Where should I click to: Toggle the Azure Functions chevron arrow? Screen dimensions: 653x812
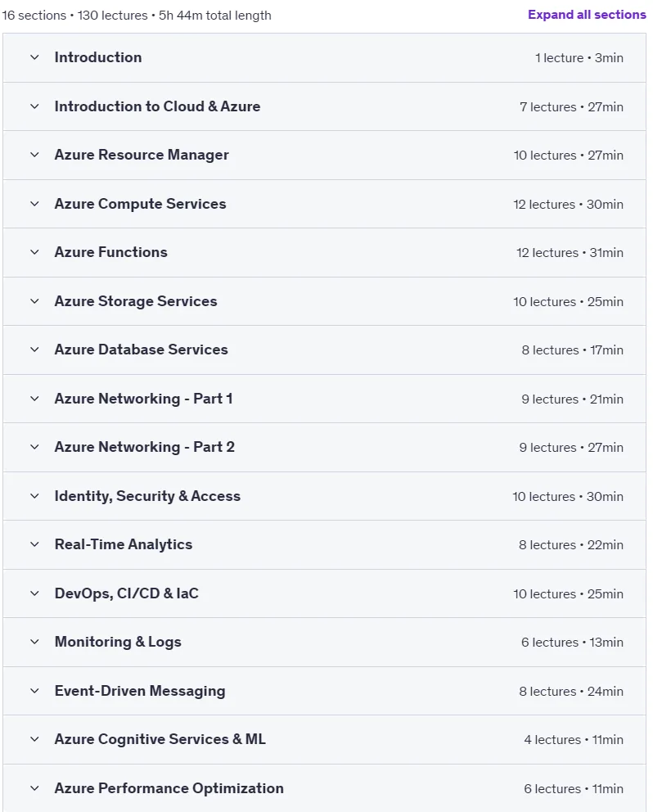click(34, 252)
